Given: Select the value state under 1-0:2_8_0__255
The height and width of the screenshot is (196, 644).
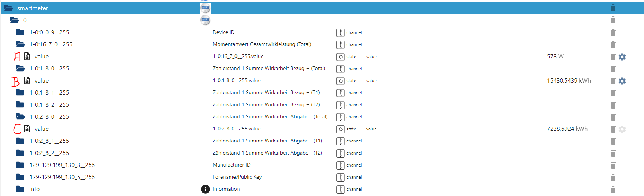Looking at the screenshot, I should (x=41, y=129).
